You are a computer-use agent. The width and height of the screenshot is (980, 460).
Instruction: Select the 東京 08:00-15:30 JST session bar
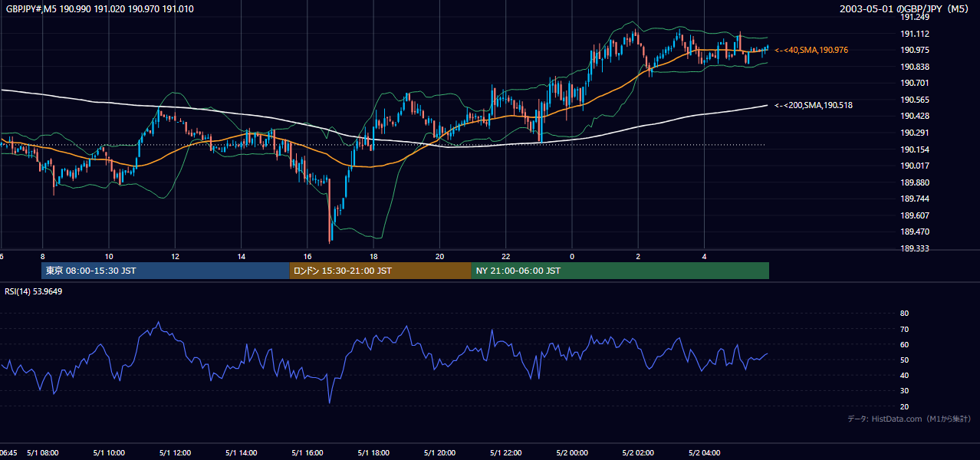[x=166, y=271]
